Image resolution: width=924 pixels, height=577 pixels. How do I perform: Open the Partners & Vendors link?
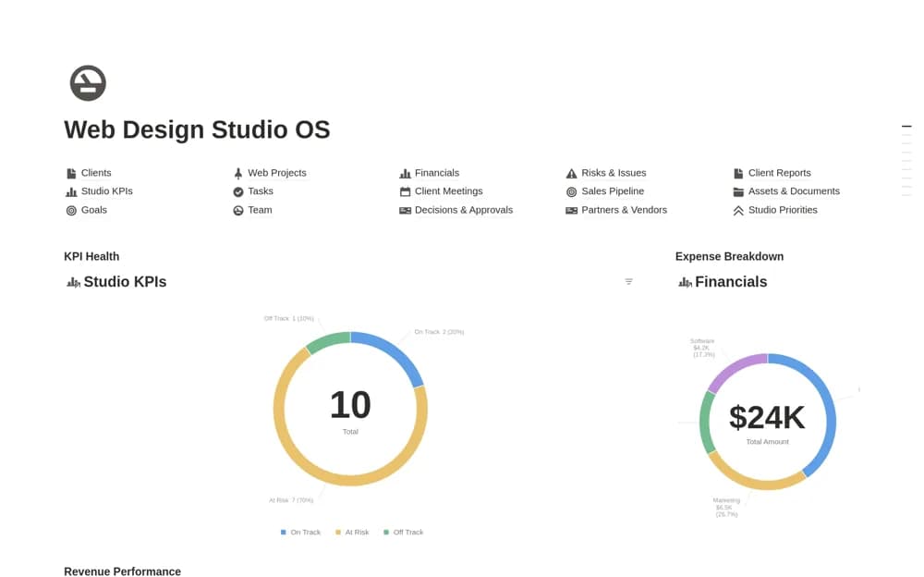tap(624, 210)
